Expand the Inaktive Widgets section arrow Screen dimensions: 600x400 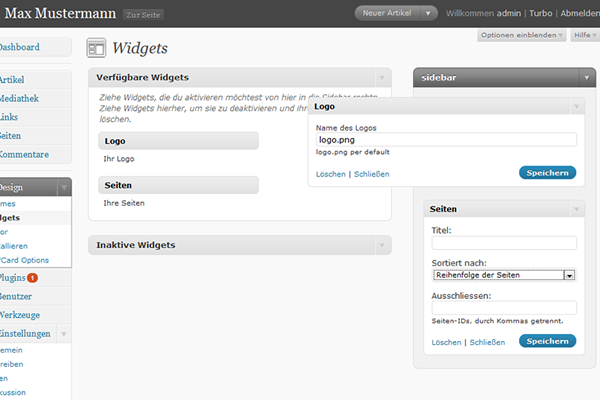(381, 245)
